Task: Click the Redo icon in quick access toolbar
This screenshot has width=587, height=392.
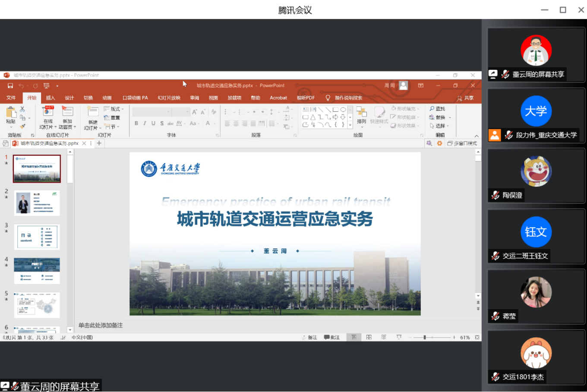Action: pyautogui.click(x=35, y=86)
